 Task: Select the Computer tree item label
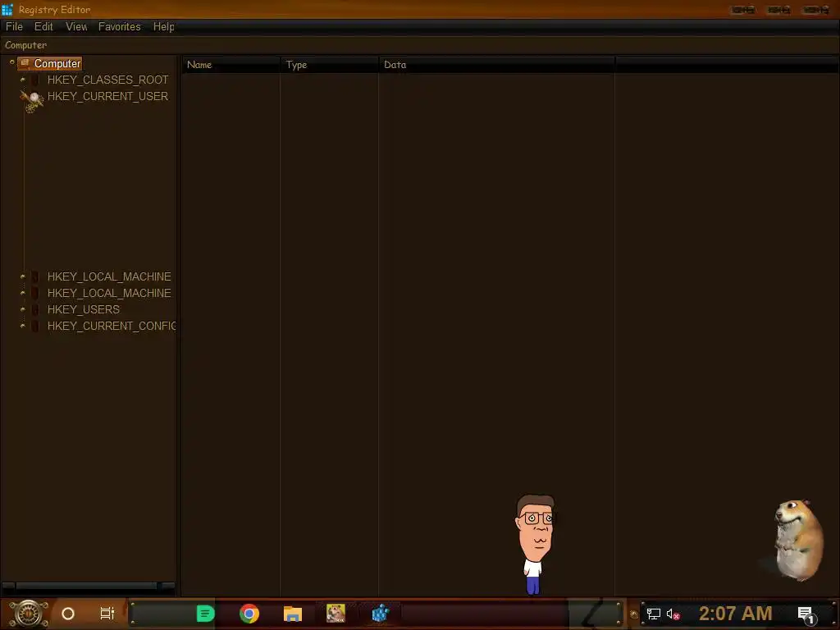57,64
